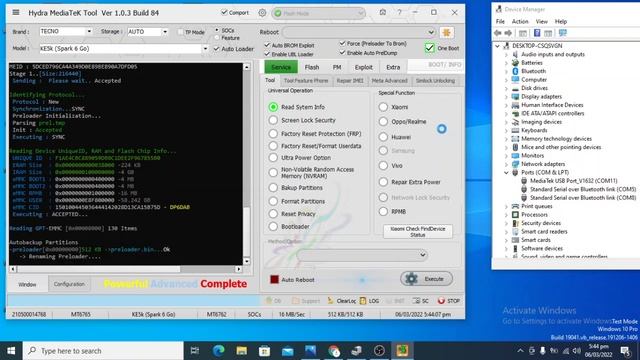Toggle the One Boot checkbox
The image size is (640, 360).
click(429, 48)
